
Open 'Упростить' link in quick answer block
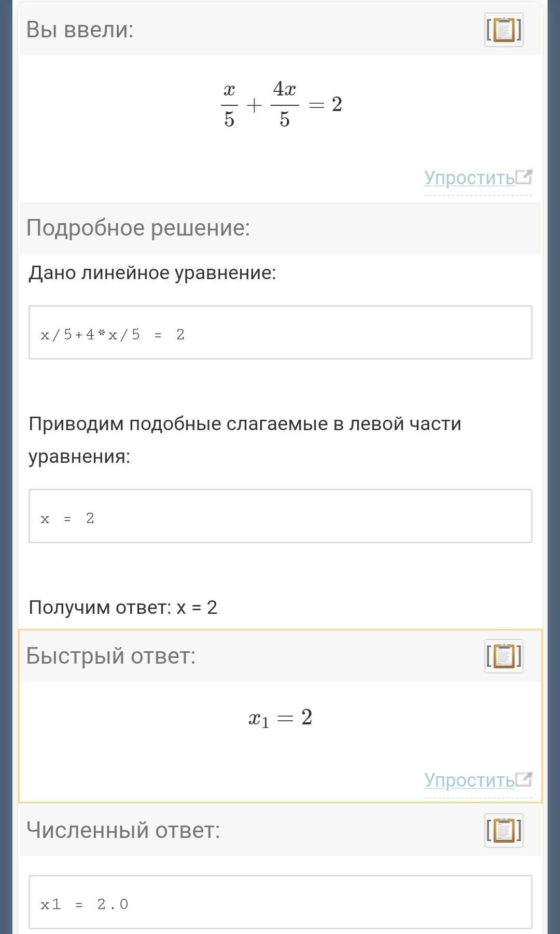(469, 780)
